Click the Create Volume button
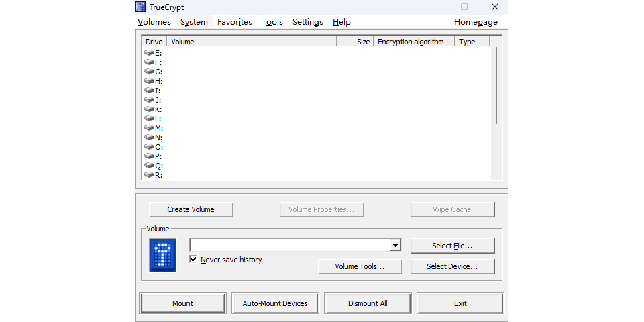The image size is (644, 322). 191,209
